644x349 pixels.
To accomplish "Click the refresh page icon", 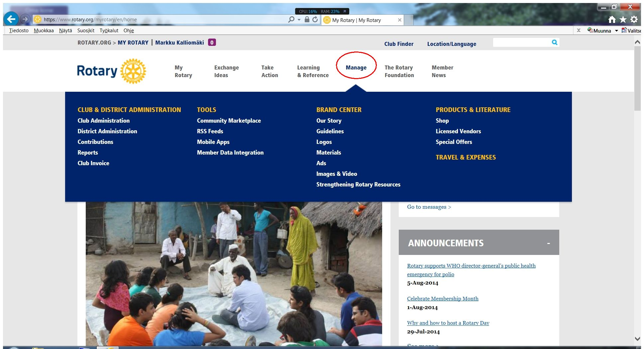I will (315, 20).
